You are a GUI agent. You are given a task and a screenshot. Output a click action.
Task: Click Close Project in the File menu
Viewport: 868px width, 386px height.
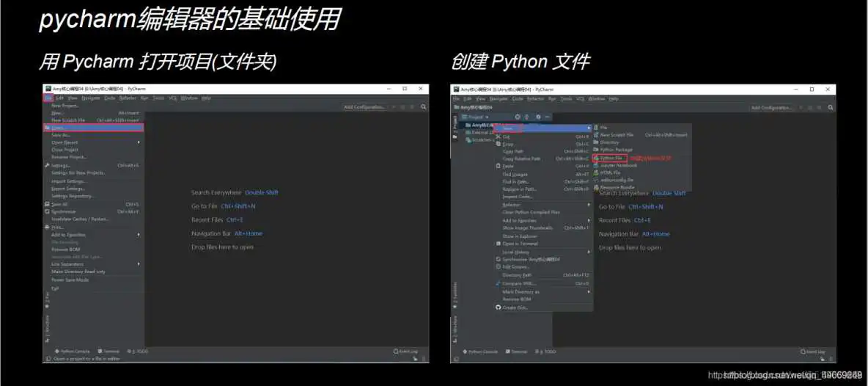click(x=65, y=150)
